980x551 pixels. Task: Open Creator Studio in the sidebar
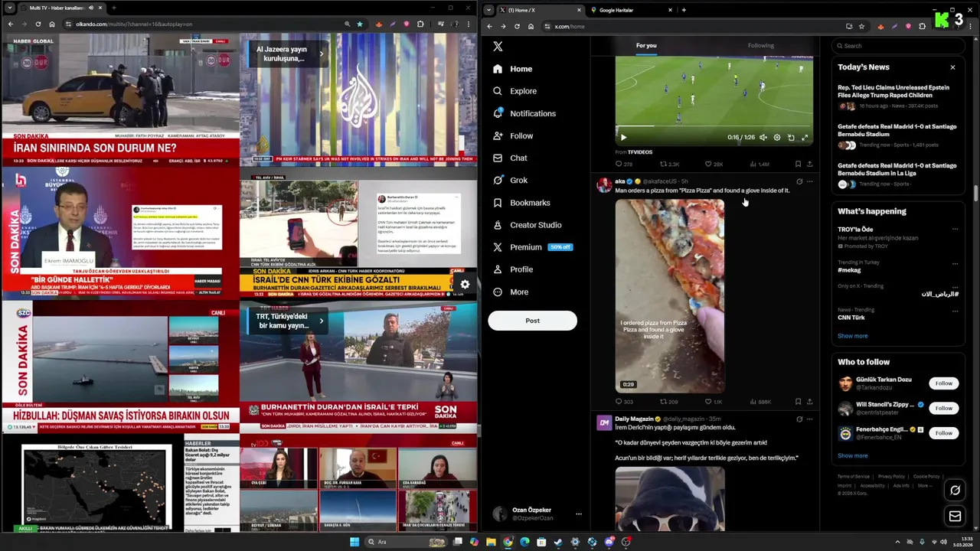(x=527, y=225)
